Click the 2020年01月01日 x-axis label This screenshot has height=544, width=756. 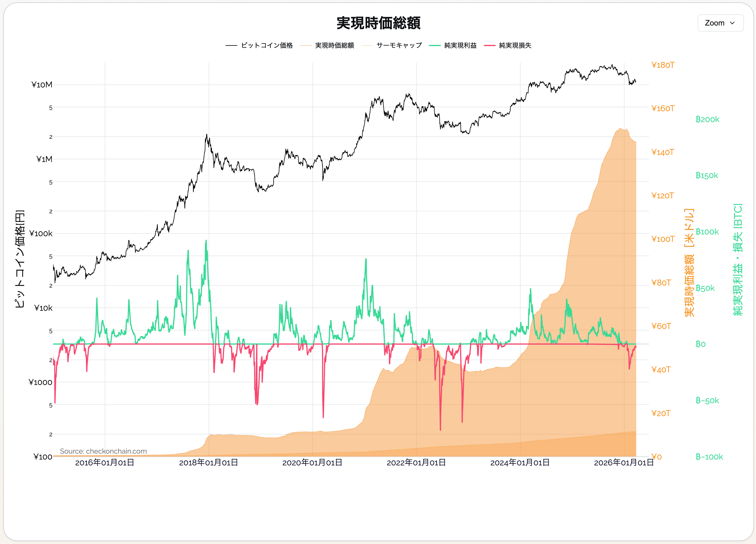[x=312, y=463]
